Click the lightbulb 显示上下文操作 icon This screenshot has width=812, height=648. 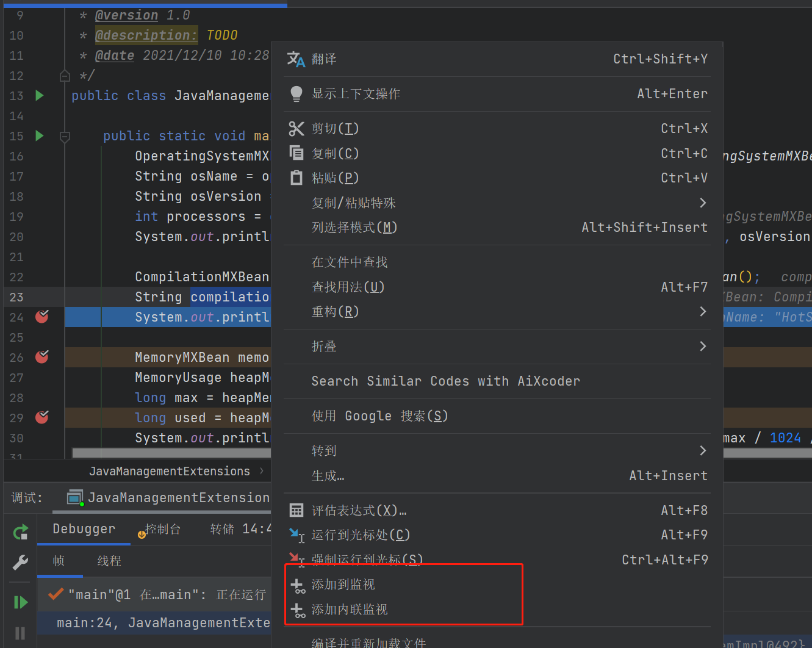click(296, 94)
